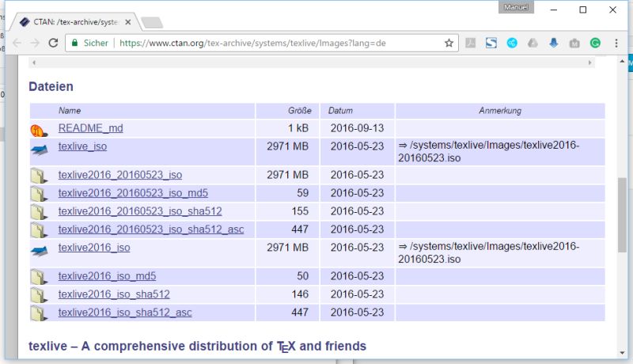Click the size value 59
Screen dimensions: 633x364
coord(303,193)
